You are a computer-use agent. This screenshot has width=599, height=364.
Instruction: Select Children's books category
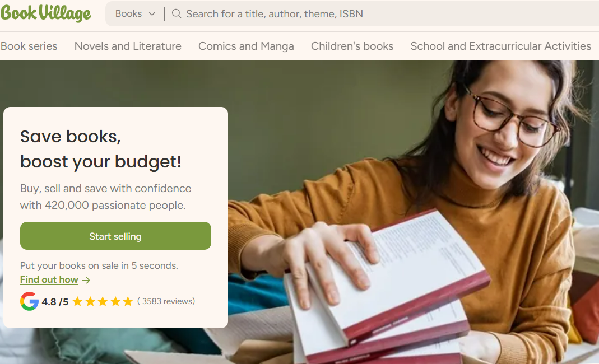tap(352, 46)
